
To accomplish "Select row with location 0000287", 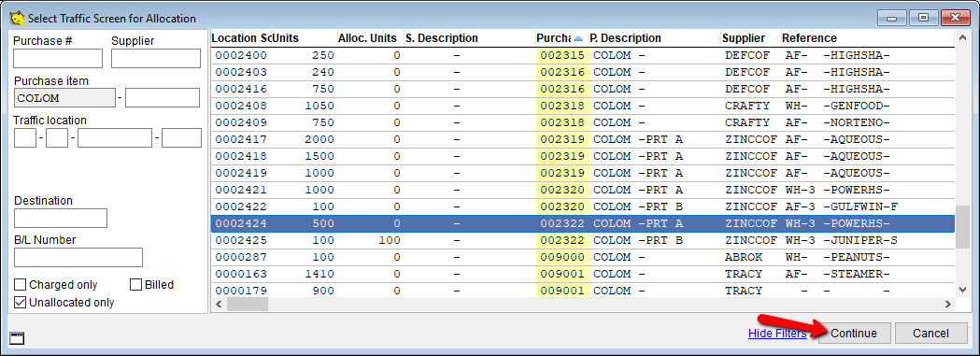I will click(x=583, y=257).
